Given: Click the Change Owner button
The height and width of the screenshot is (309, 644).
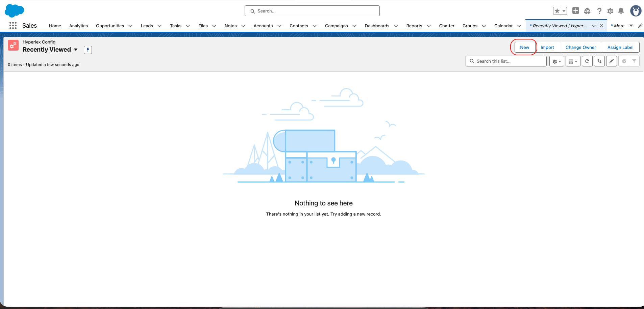Looking at the screenshot, I should 581,47.
